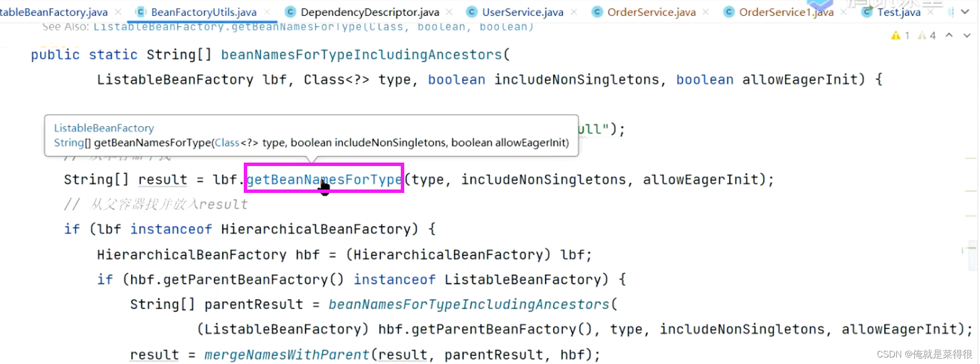Close the UserService.java tab
The image size is (980, 364).
pos(574,12)
